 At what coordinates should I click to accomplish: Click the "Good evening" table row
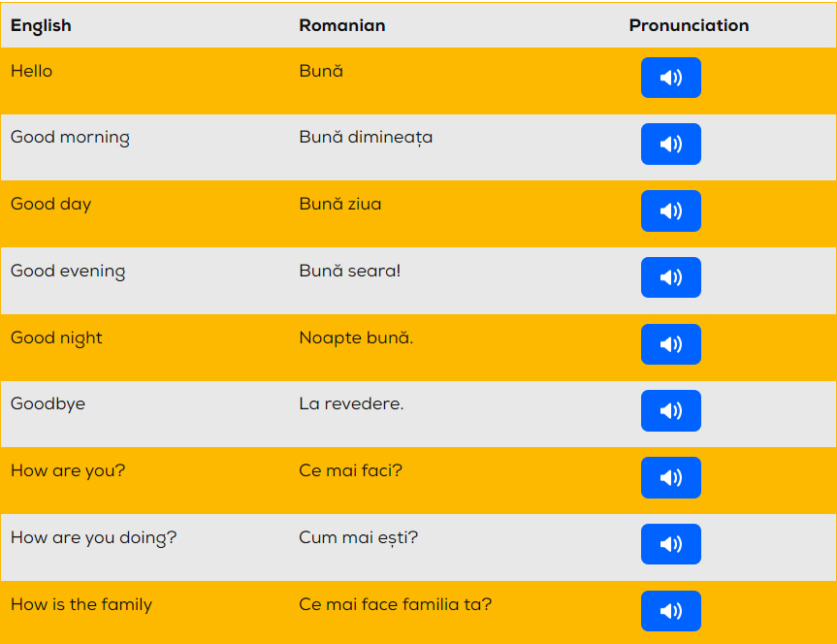click(67, 271)
